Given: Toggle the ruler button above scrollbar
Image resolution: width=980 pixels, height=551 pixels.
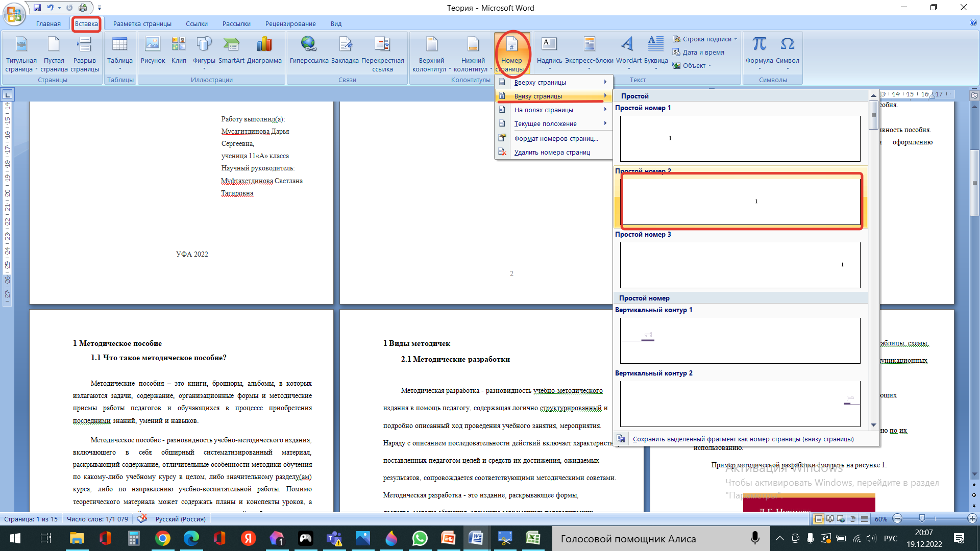Looking at the screenshot, I should click(974, 95).
